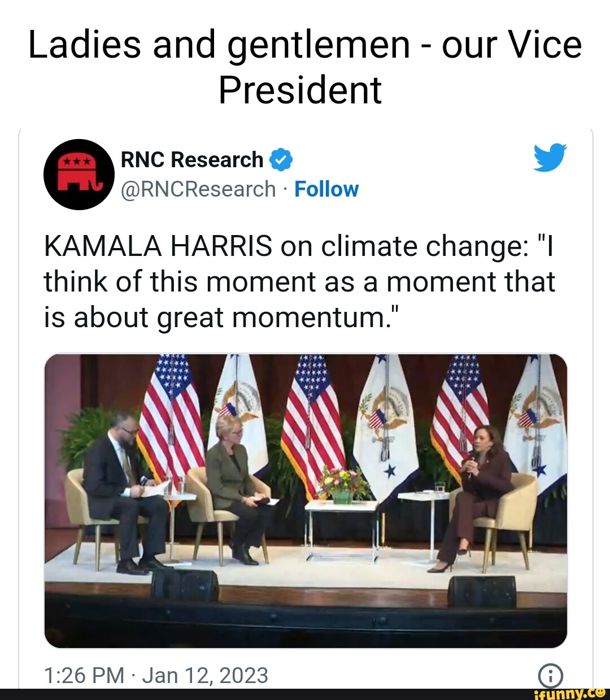Click the rightmost white vice presidential flag

click(538, 418)
